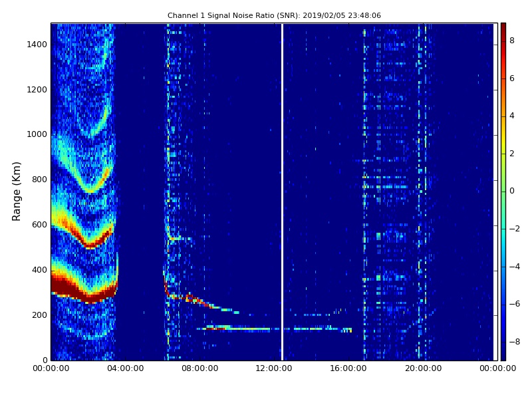This screenshot has height=399, width=532.
Task: Click the horizontal echo trace near 140 km
Action: 274,329
